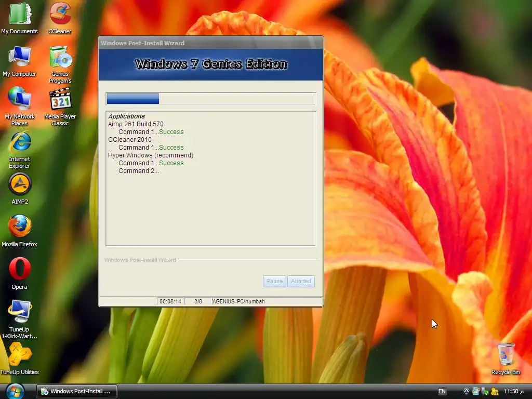The height and width of the screenshot is (399, 532).
Task: Select the My Computer desktop icon
Action: point(19,61)
